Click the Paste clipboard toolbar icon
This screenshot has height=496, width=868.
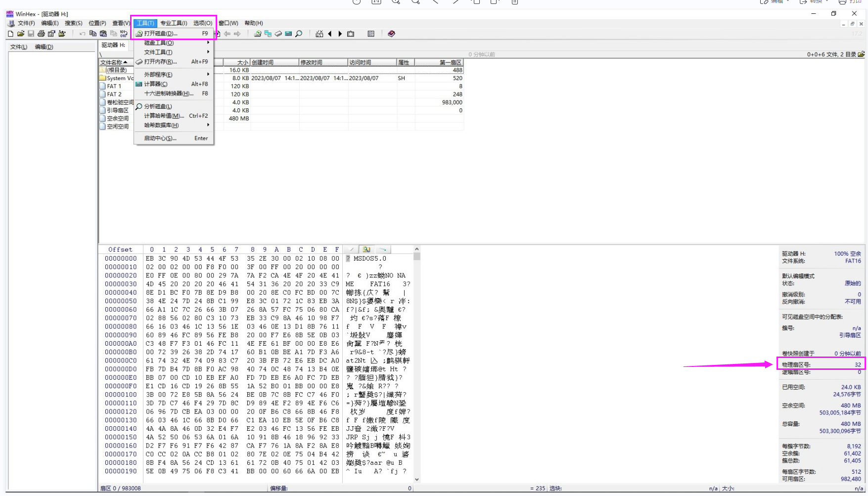[103, 34]
